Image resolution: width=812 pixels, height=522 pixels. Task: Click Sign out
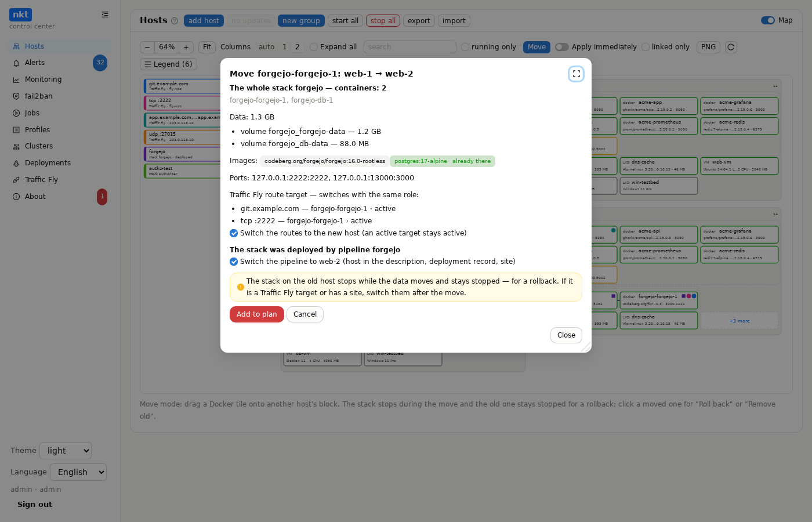(x=35, y=505)
